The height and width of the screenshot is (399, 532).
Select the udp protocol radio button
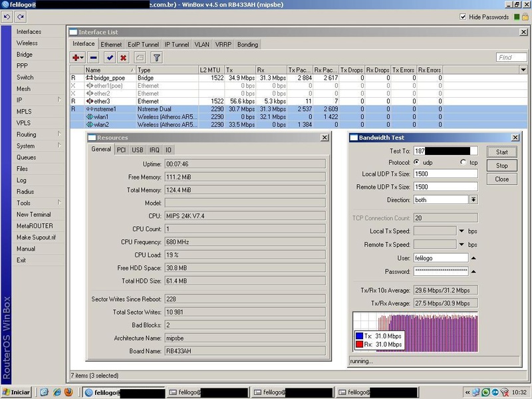click(417, 162)
